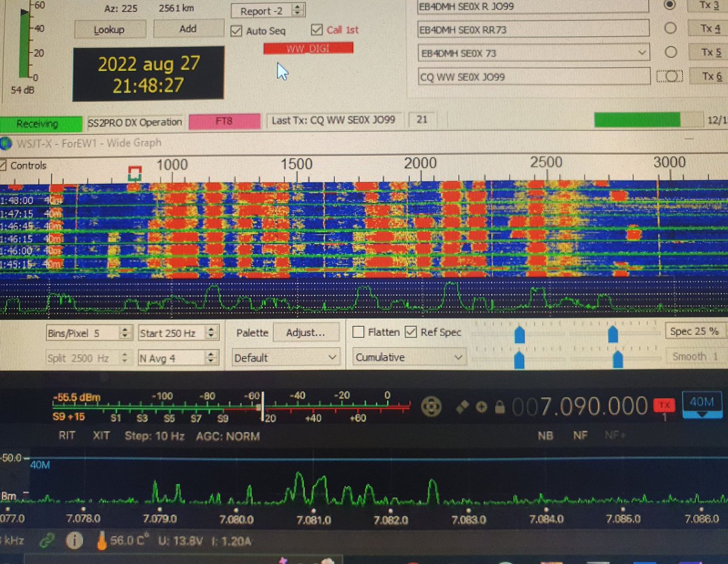Toggle the Controls checkbox in Wide Graph
Image resolution: width=728 pixels, height=564 pixels.
pyautogui.click(x=2, y=166)
